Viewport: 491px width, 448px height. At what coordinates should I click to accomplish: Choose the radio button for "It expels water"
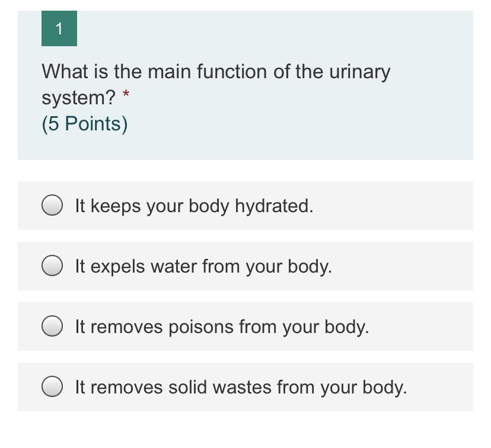coord(53,266)
